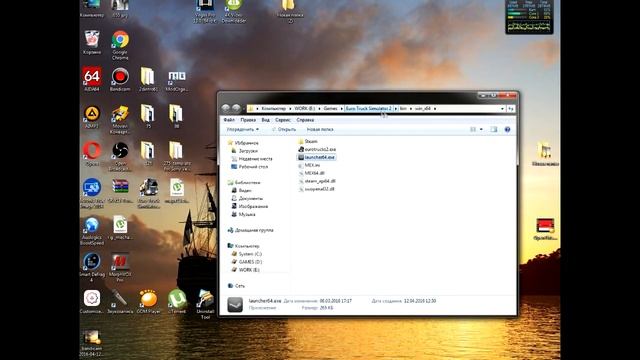Open the Open Broadcaster black round desktop icon

coord(120,156)
